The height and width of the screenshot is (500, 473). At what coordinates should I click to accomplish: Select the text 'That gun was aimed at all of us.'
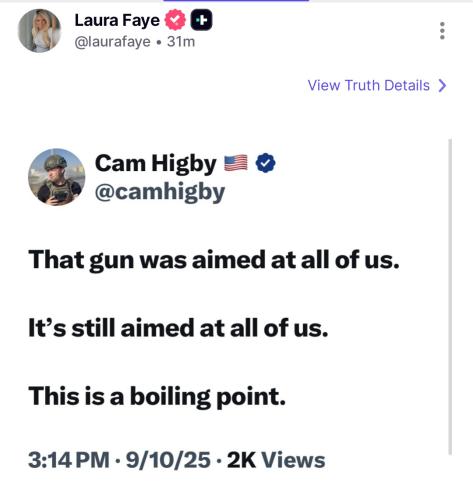[x=214, y=260]
